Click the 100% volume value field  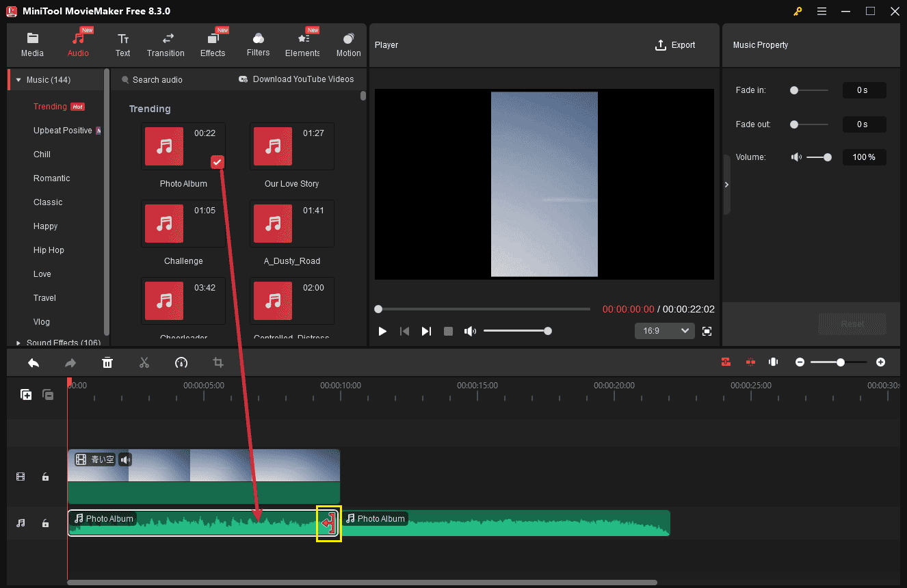click(x=864, y=157)
